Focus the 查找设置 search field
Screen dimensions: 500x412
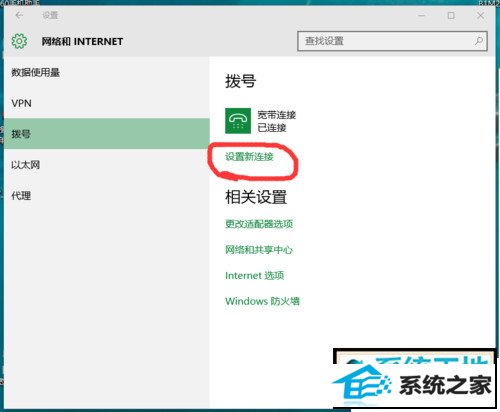point(392,41)
